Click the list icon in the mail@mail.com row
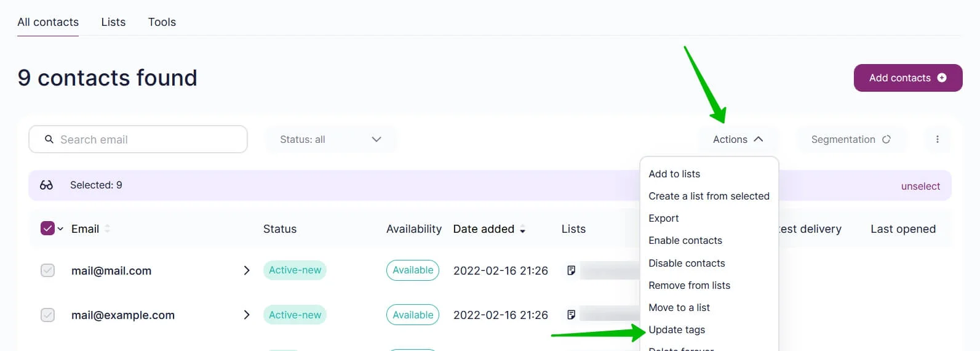Viewport: 980px width, 351px height. click(x=571, y=270)
